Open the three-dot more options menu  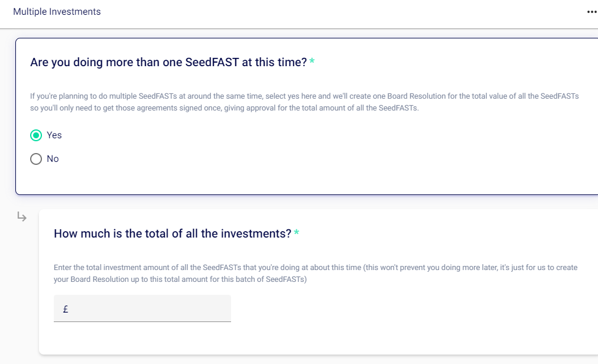pos(591,12)
